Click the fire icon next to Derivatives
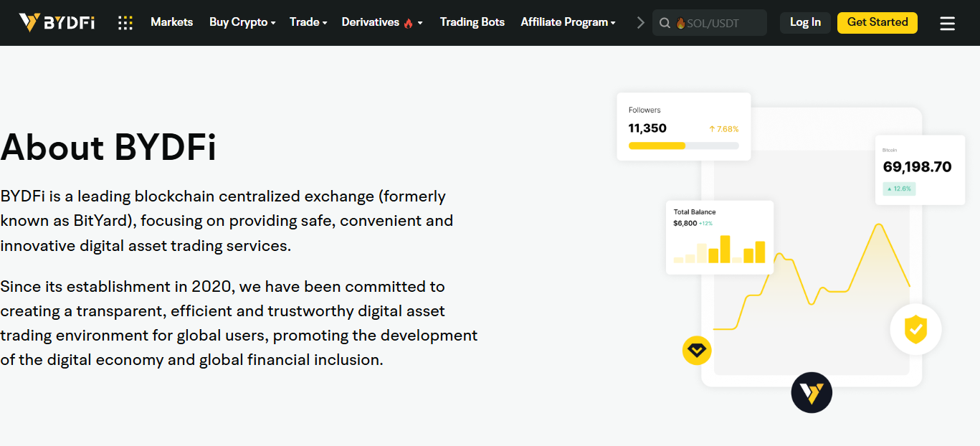Viewport: 980px width, 446px height. [x=408, y=23]
